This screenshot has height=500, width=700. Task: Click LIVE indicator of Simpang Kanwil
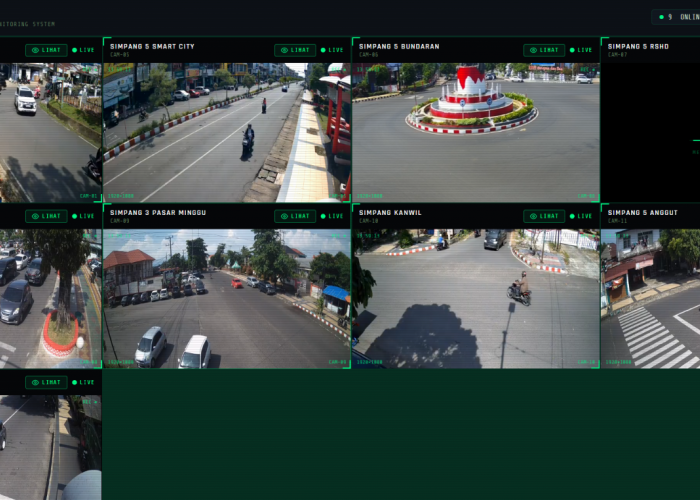[581, 216]
